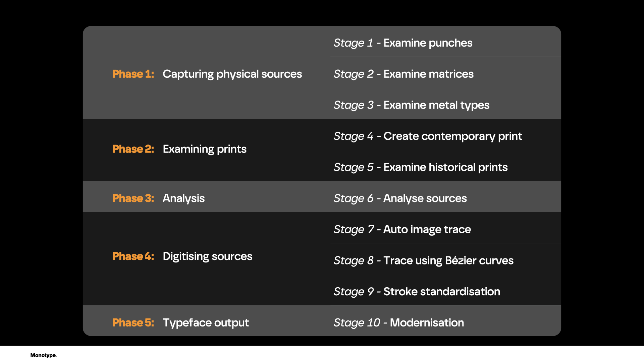Select Stage 1 - Examine punches row
Viewport: 644px width, 362px height.
[446, 42]
